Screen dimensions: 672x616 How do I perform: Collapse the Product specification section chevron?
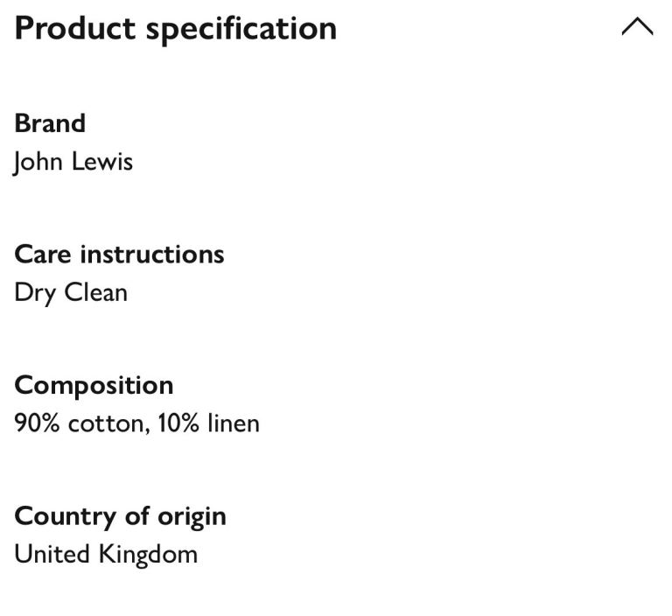point(637,28)
